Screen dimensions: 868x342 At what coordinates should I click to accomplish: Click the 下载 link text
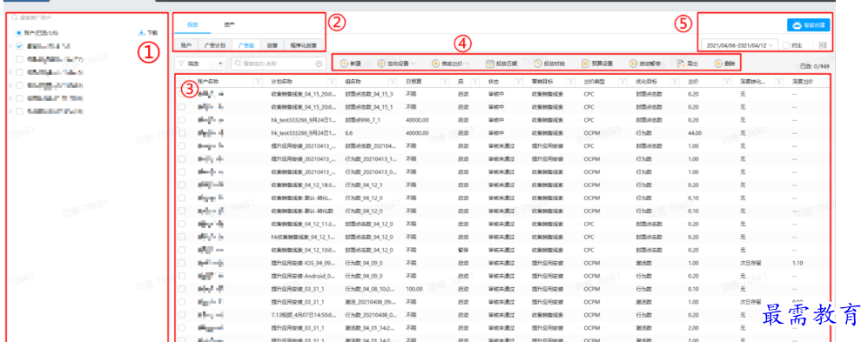[152, 33]
